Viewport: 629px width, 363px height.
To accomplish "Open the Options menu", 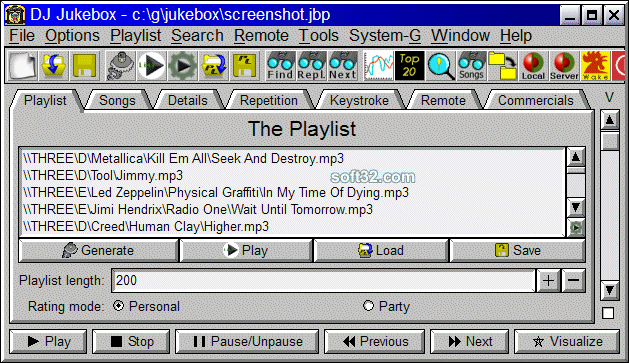I will tap(72, 36).
